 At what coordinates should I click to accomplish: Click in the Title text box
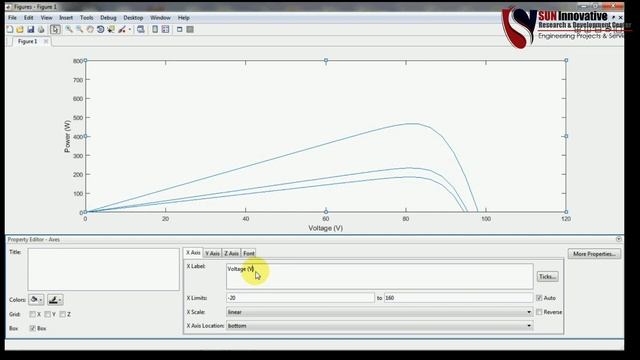104,269
